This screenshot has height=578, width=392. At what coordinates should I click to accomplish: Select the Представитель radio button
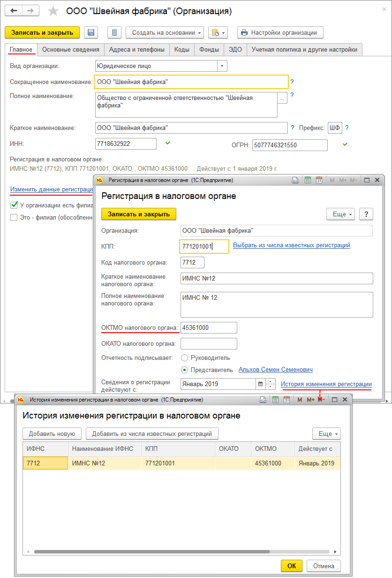[x=185, y=370]
